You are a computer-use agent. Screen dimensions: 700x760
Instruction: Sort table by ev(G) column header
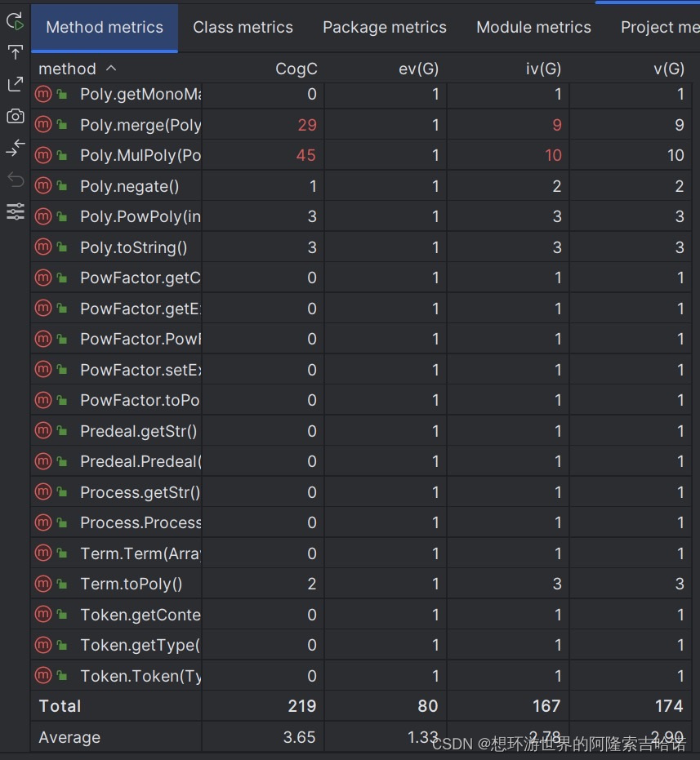pyautogui.click(x=418, y=69)
